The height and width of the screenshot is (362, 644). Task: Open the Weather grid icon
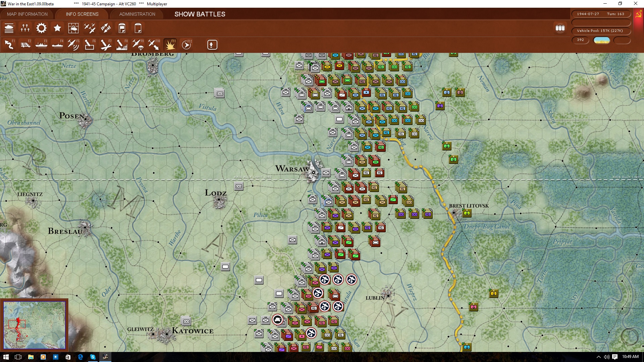pos(73,28)
